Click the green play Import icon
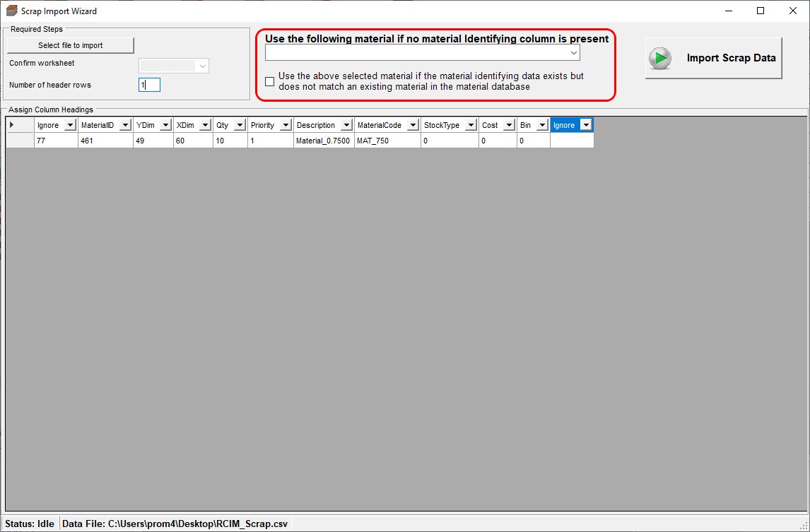This screenshot has height=532, width=810. [660, 59]
